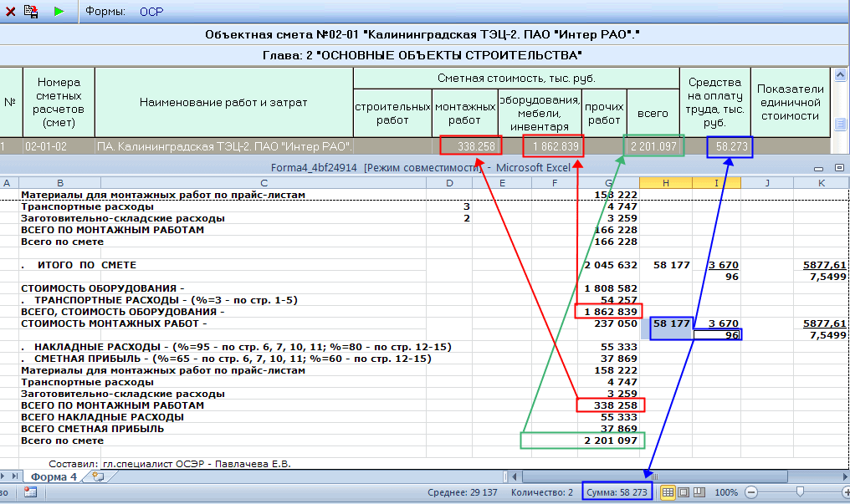
Task: Select column B header
Action: 60,183
